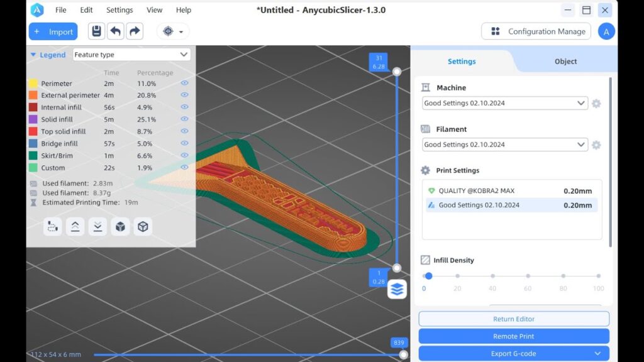Click the Filament spool icon

click(426, 129)
